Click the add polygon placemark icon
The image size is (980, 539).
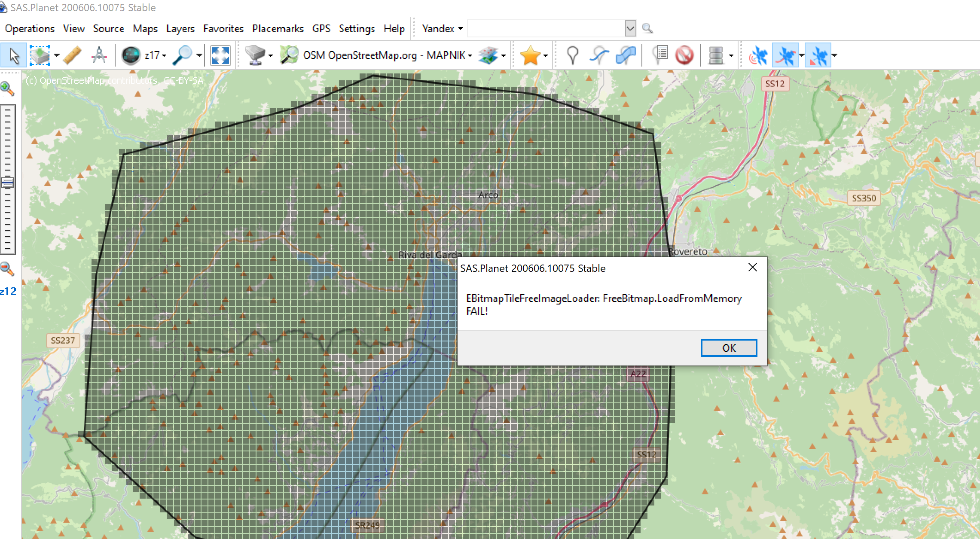pos(626,55)
